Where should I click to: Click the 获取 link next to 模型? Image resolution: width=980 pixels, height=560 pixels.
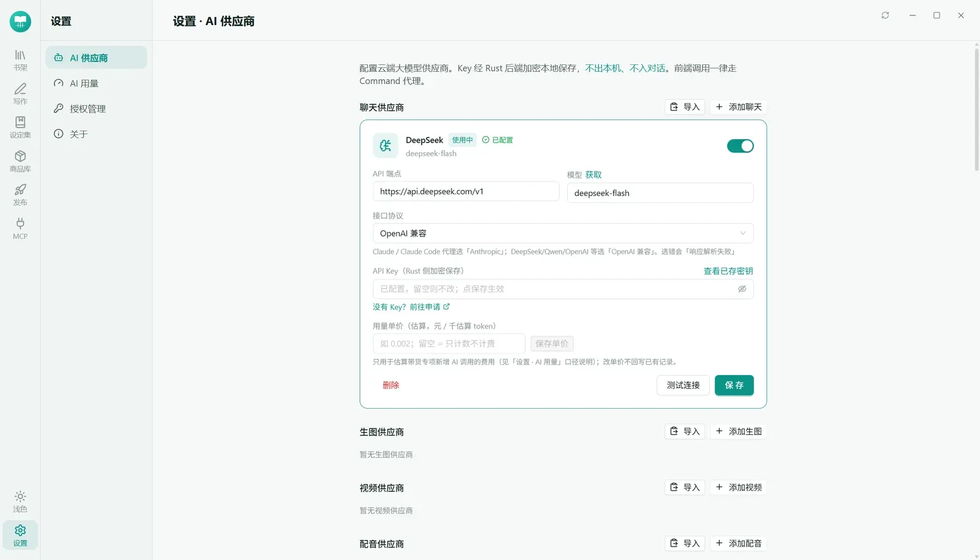(594, 175)
